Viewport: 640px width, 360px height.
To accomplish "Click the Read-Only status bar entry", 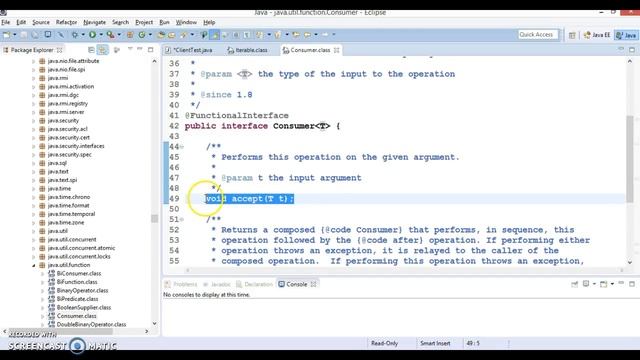I will point(384,343).
